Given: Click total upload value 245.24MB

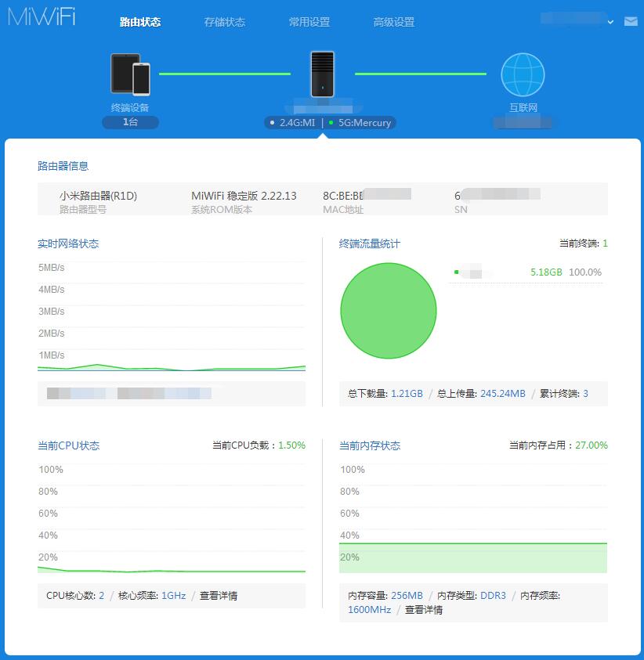Looking at the screenshot, I should (503, 394).
